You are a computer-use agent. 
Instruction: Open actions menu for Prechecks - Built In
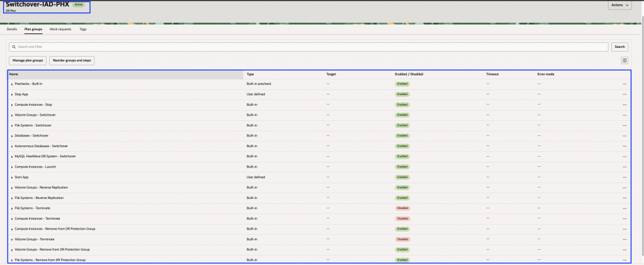[625, 84]
